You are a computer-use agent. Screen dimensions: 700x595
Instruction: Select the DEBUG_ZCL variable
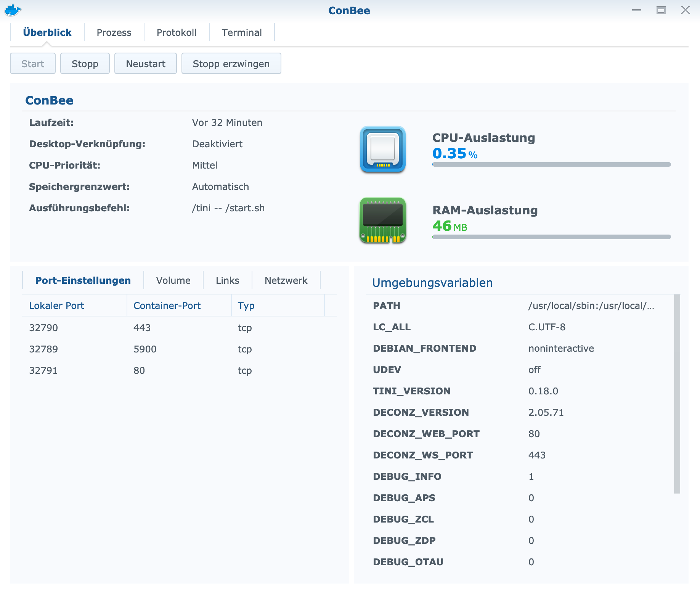click(520, 519)
